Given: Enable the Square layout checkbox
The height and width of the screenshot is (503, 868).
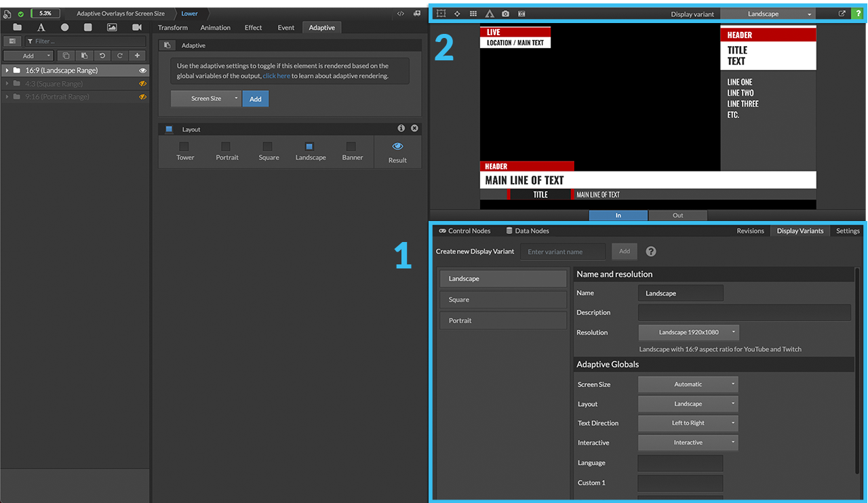Looking at the screenshot, I should [268, 146].
